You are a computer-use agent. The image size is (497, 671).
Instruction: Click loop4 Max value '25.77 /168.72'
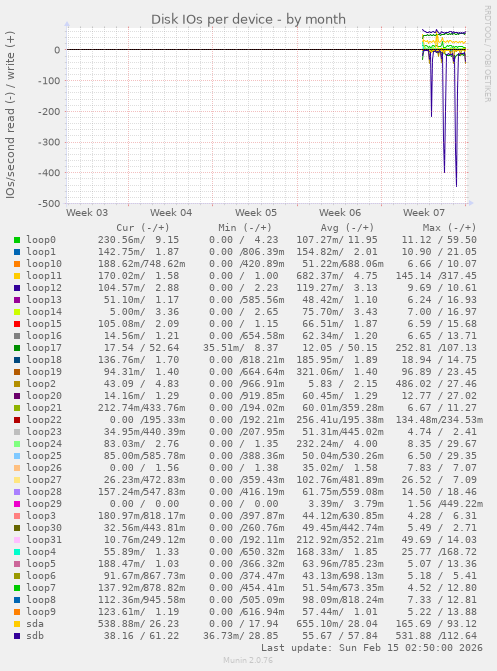pyautogui.click(x=439, y=552)
